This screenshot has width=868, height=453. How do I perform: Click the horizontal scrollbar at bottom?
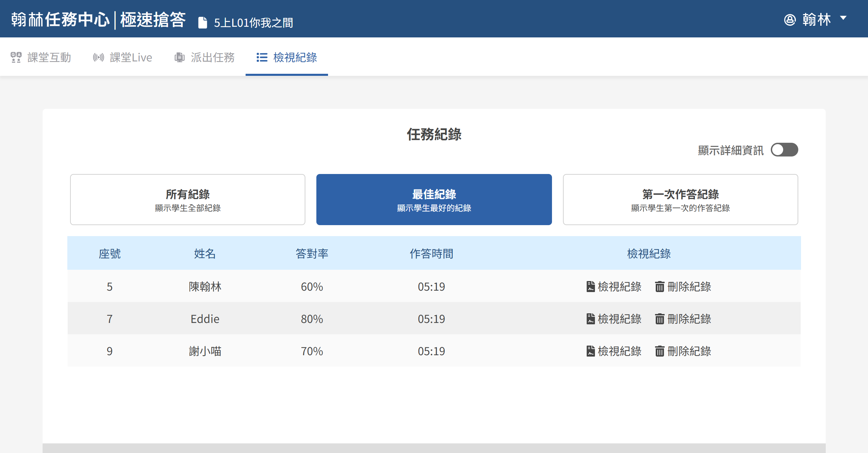[x=433, y=448]
